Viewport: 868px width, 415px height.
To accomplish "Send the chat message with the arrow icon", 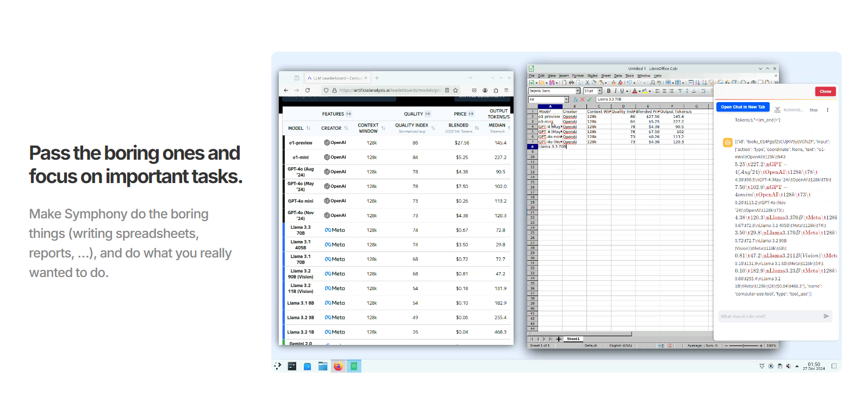I will 826,316.
